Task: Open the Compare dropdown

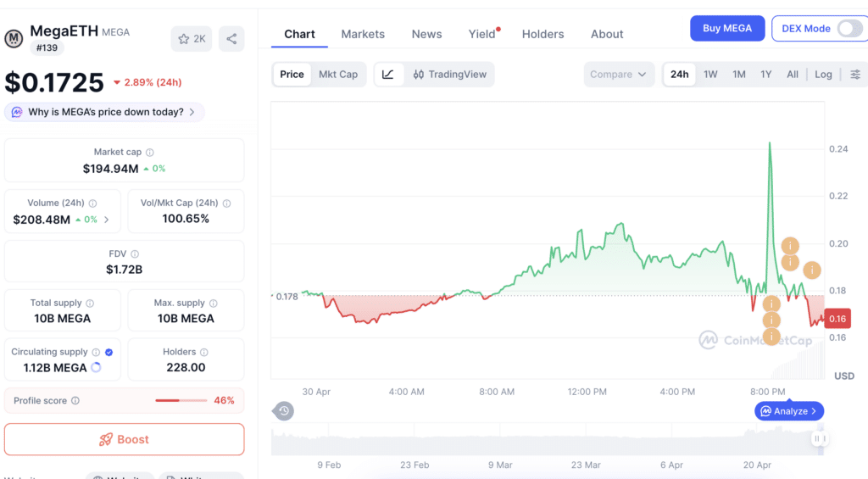Action: pyautogui.click(x=618, y=75)
